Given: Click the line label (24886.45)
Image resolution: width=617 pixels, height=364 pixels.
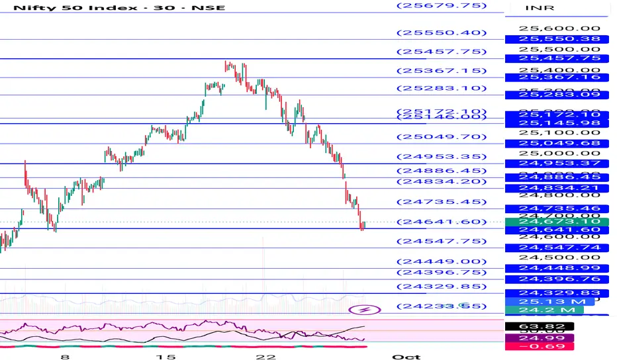Looking at the screenshot, I should coord(442,171).
